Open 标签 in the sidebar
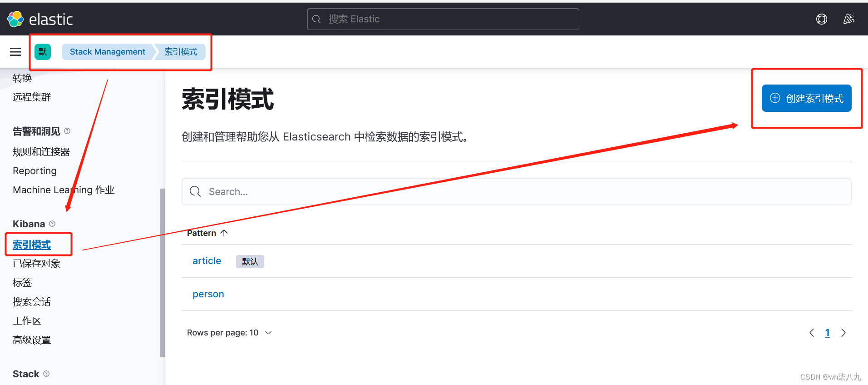This screenshot has width=868, height=385. [x=22, y=283]
